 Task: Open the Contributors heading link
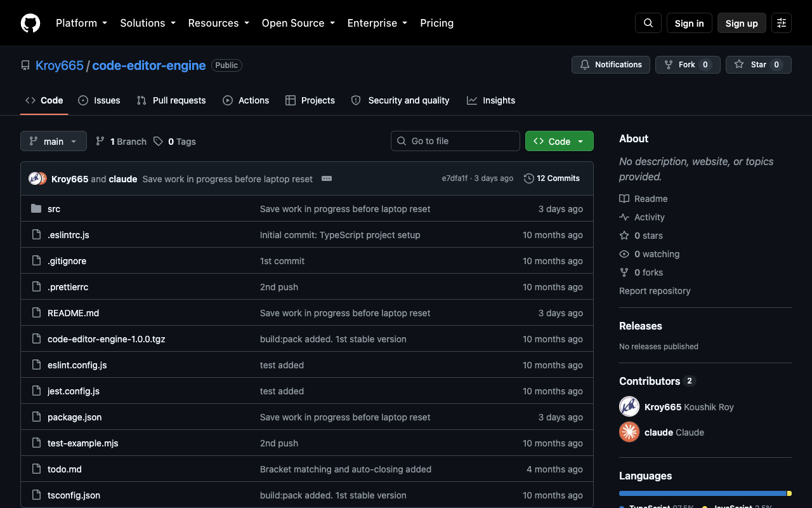pyautogui.click(x=657, y=381)
